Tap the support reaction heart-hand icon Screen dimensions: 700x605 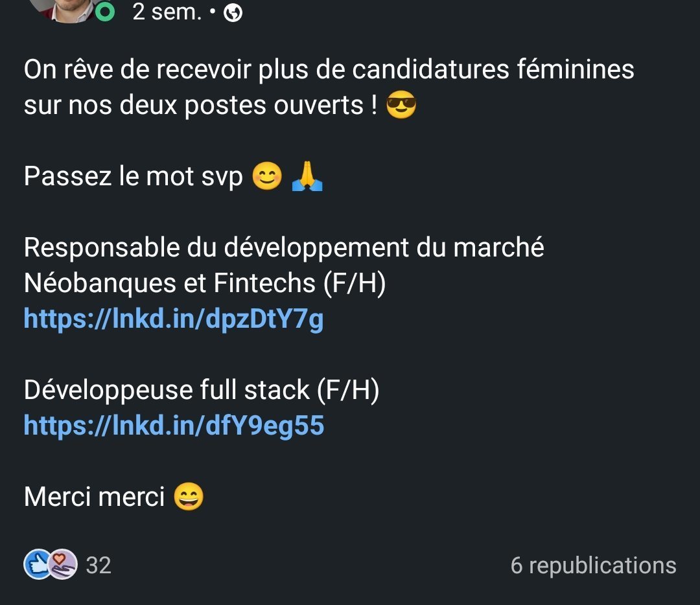pyautogui.click(x=63, y=564)
